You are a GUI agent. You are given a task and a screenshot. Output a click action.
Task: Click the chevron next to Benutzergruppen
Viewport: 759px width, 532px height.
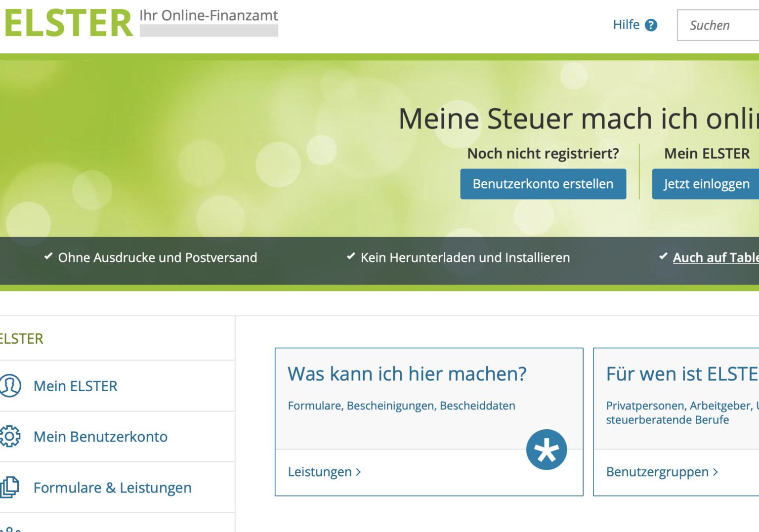coord(715,472)
